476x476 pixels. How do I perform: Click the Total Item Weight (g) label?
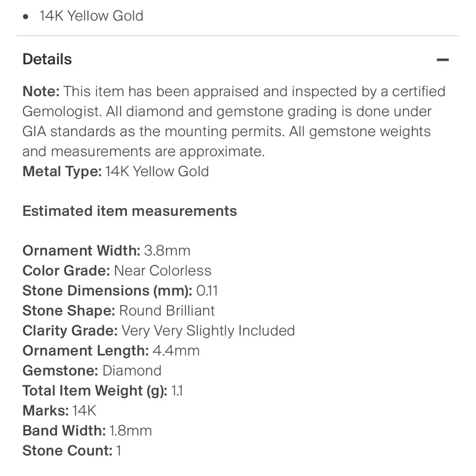click(x=95, y=390)
